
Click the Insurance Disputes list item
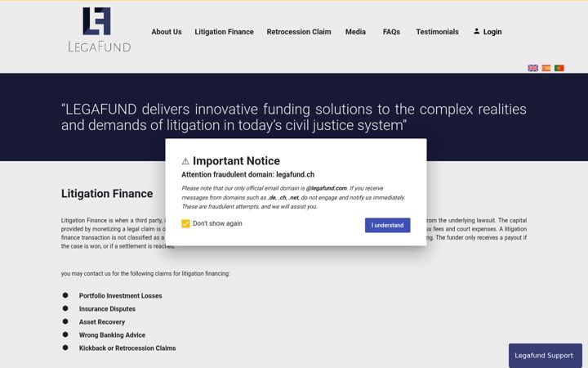(107, 309)
